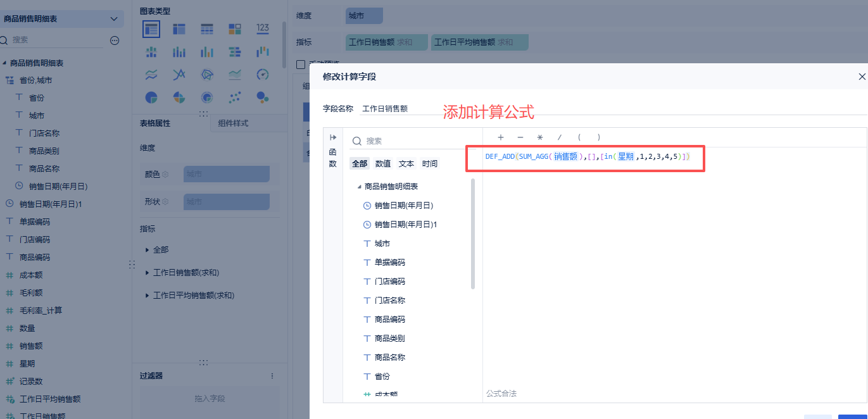Select the comparison bar chart icon

coord(235,52)
